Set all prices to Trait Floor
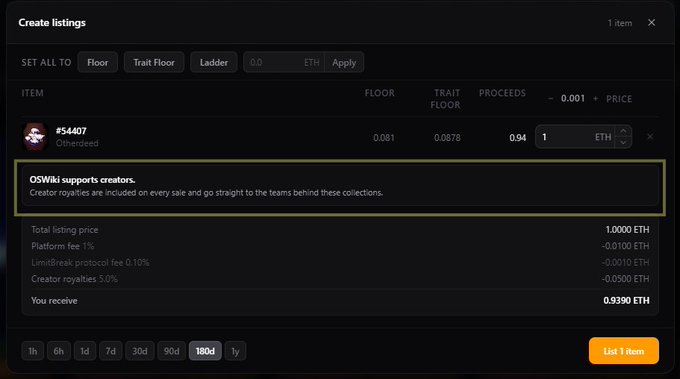Image resolution: width=680 pixels, height=379 pixels. click(154, 62)
